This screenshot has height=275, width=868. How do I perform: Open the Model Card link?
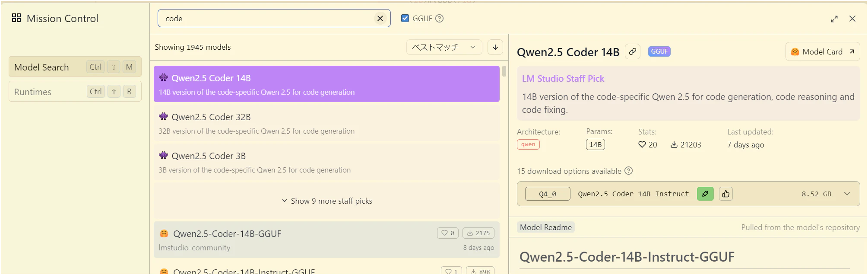pos(823,51)
